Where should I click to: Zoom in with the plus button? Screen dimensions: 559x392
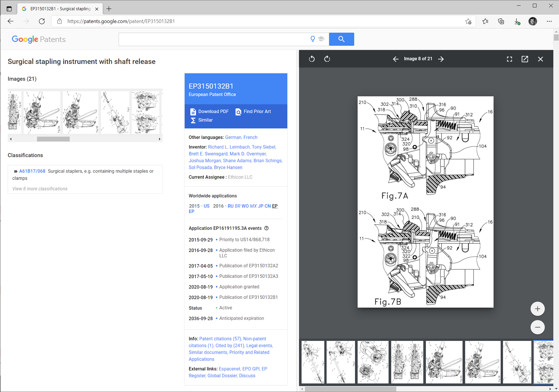(x=537, y=309)
